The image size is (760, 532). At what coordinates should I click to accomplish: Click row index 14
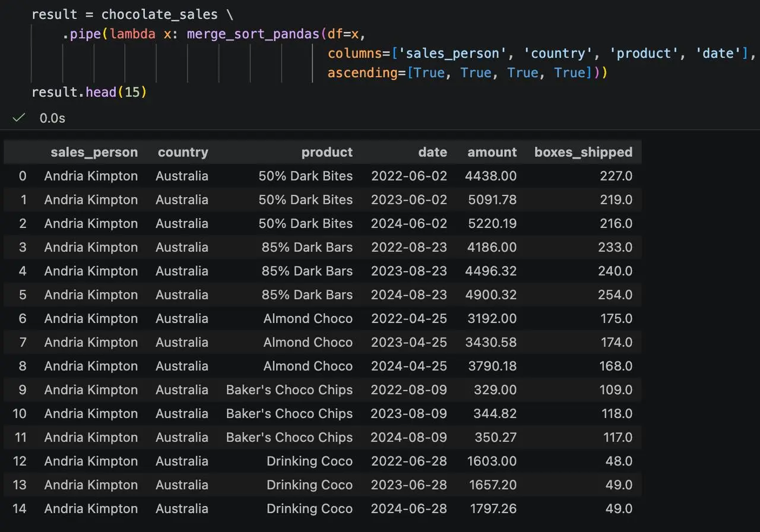20,508
